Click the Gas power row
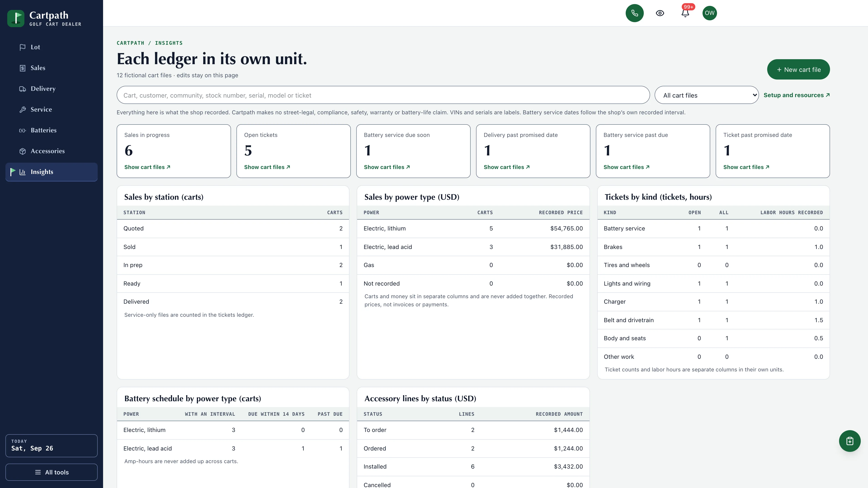This screenshot has width=868, height=488. coord(473,265)
